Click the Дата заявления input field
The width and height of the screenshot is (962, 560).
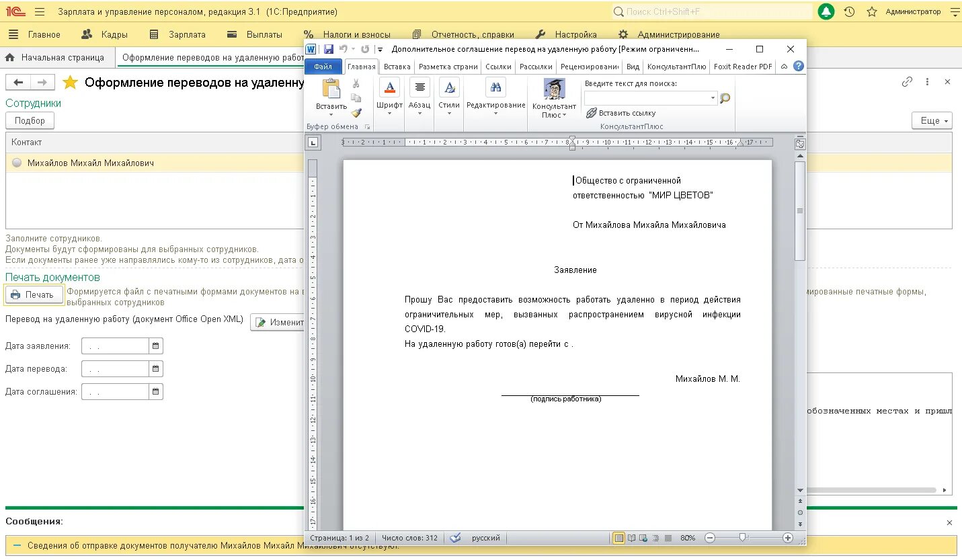pyautogui.click(x=115, y=346)
